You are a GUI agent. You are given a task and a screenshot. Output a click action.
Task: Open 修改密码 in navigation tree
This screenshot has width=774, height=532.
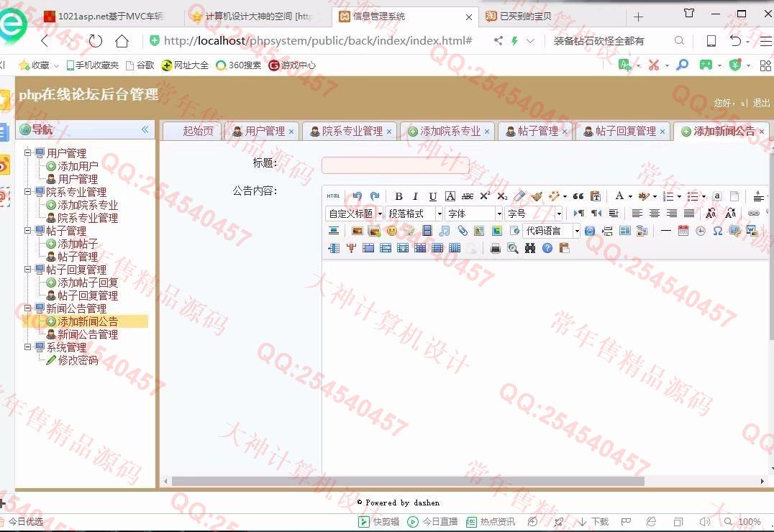78,360
